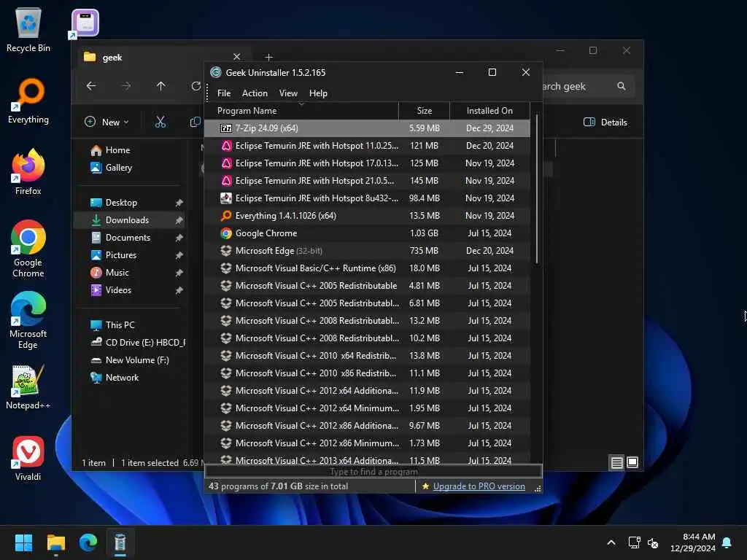The height and width of the screenshot is (560, 747).
Task: Click the Cut scissors icon in Explorer
Action: tap(160, 122)
